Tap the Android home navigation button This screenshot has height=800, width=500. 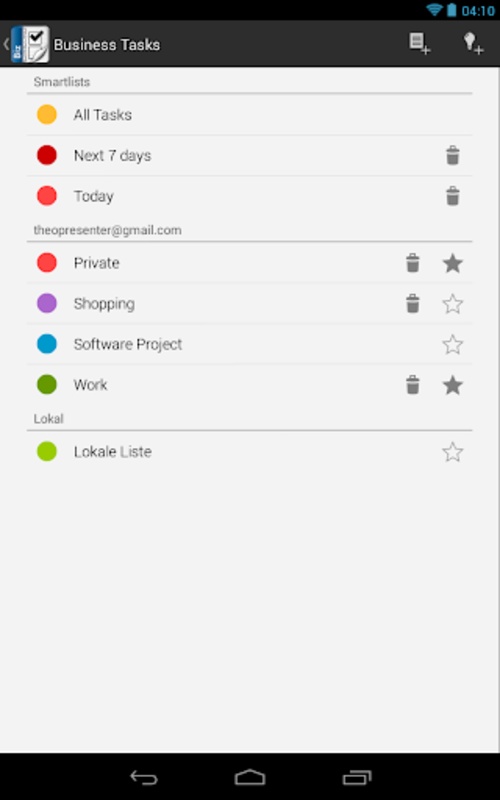[x=250, y=778]
